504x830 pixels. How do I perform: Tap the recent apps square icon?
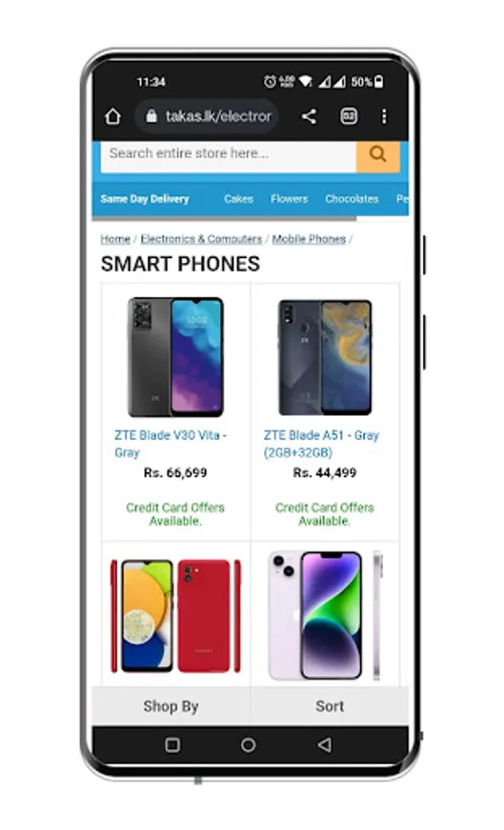pos(172,745)
